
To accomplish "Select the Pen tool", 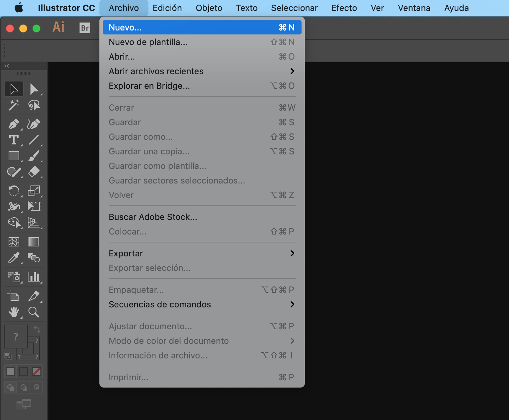I will point(14,124).
